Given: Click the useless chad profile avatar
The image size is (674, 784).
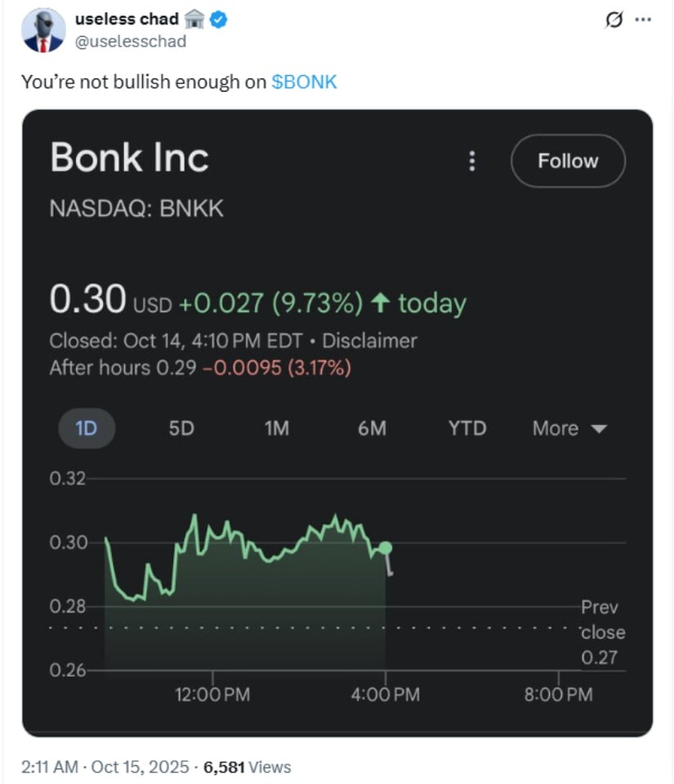Looking at the screenshot, I should coord(43,30).
